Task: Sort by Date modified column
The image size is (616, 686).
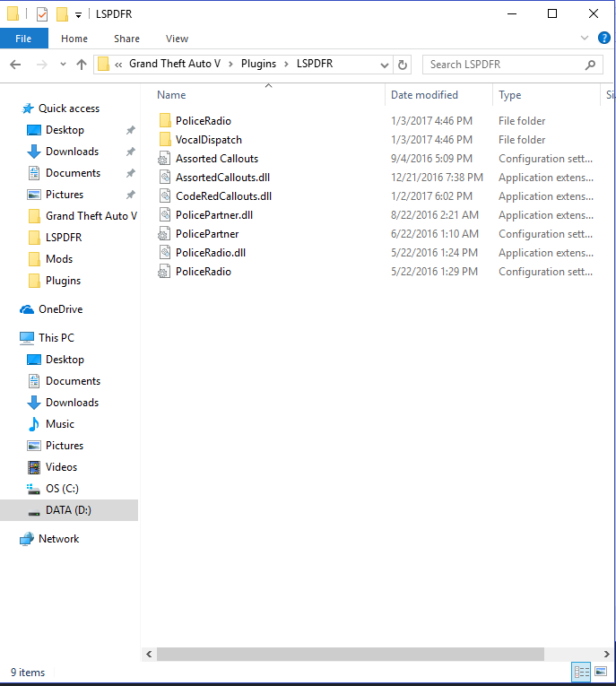Action: pos(424,95)
